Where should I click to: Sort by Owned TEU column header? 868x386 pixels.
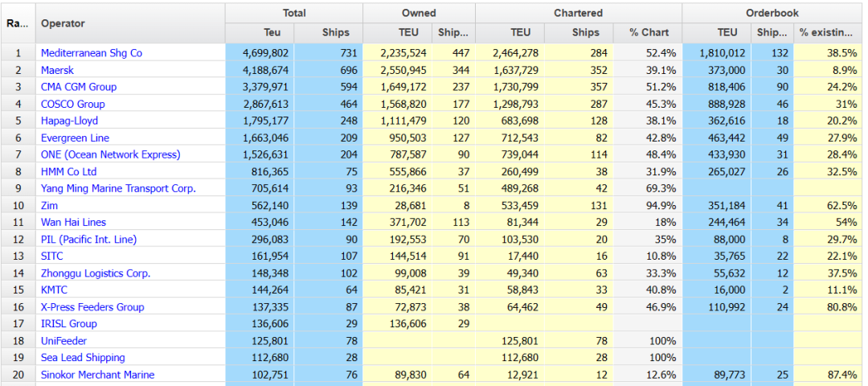[x=398, y=33]
